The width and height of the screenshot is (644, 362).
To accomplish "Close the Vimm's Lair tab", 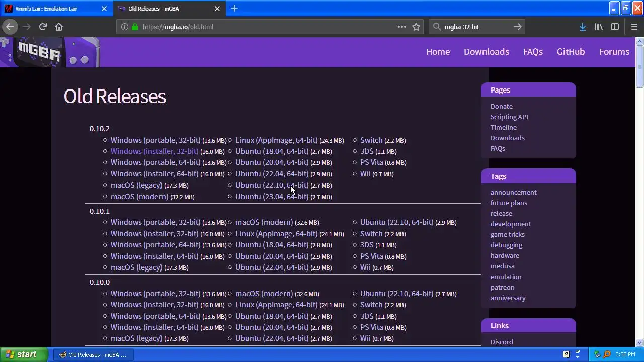I will click(104, 9).
